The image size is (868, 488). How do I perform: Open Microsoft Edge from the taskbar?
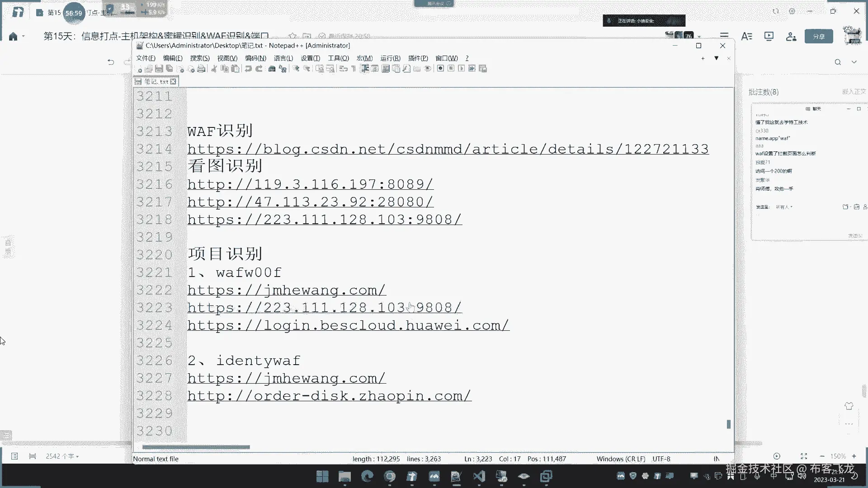pyautogui.click(x=367, y=476)
